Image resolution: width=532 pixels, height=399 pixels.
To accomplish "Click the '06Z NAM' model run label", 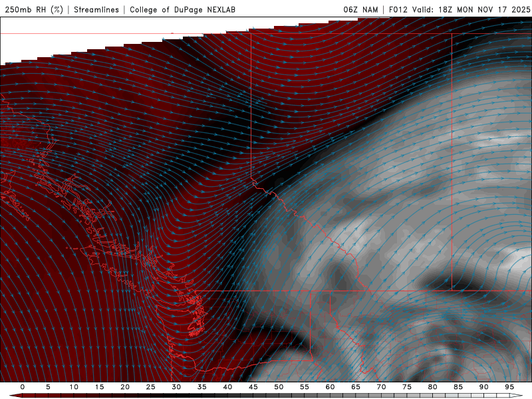I will (x=360, y=9).
